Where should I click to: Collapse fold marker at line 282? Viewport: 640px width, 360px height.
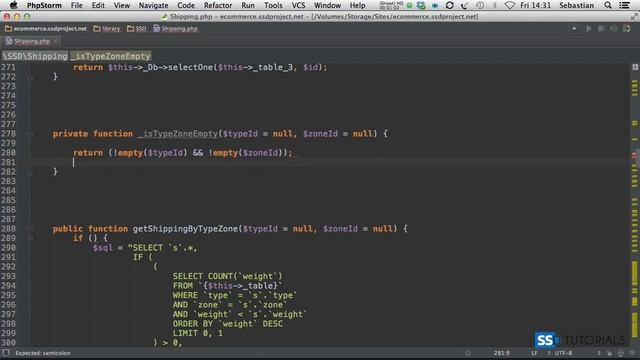[x=30, y=172]
